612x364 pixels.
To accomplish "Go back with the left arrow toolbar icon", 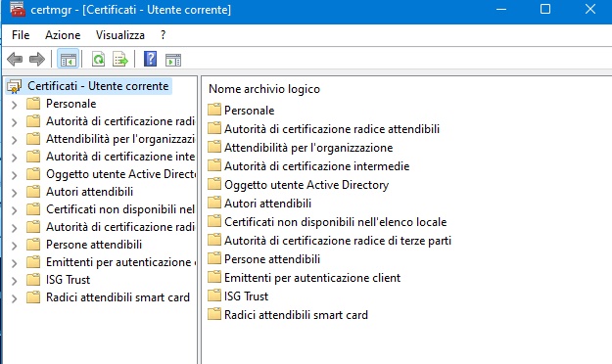I will tap(15, 60).
